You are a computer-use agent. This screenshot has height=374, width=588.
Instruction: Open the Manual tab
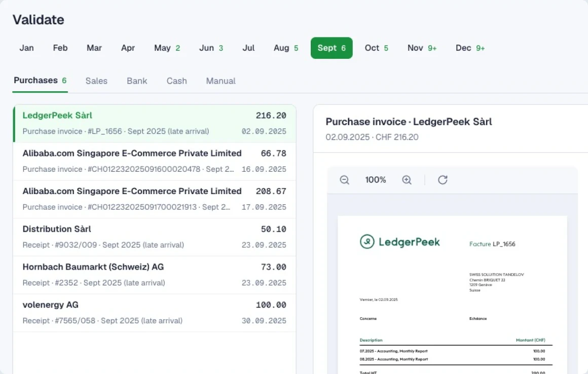[221, 81]
